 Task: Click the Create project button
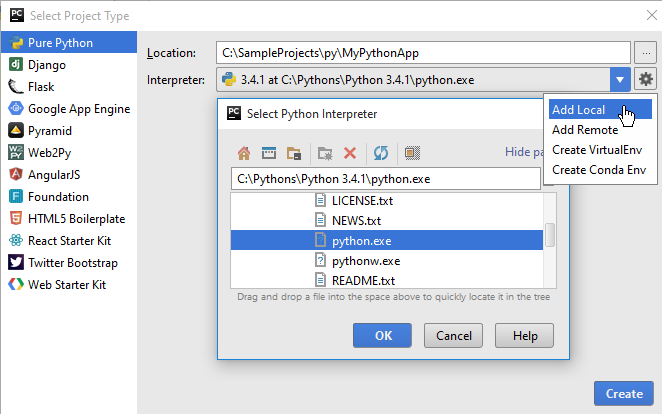[x=624, y=393]
